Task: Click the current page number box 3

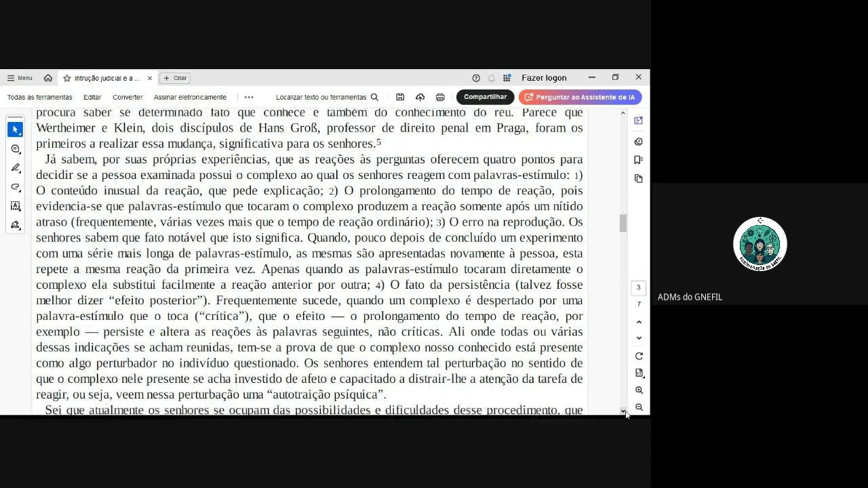Action: [x=638, y=287]
